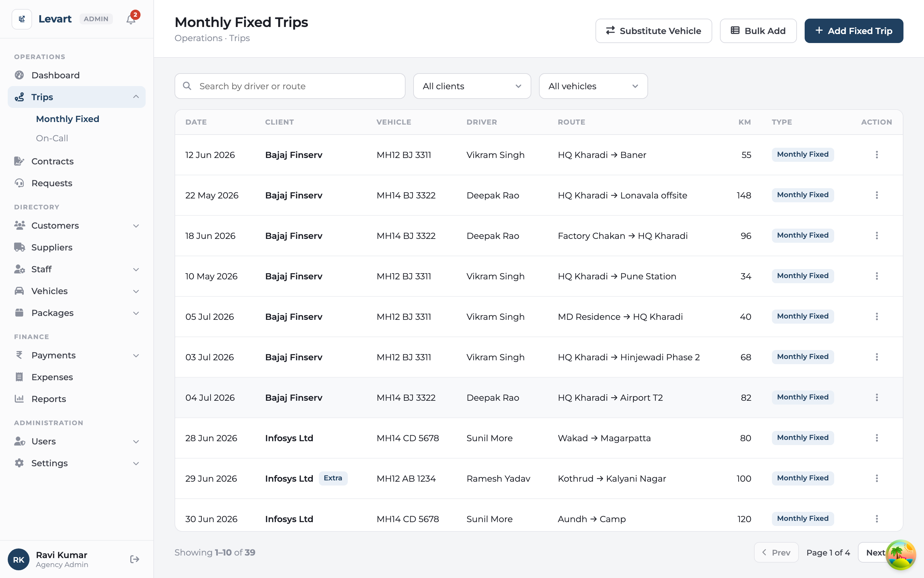
Task: Click the CLIENT column header
Action: click(x=279, y=122)
